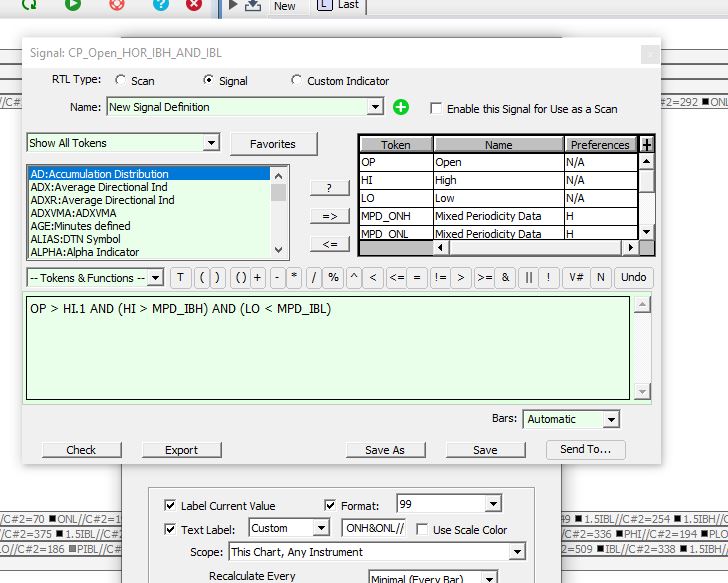Expand the Bars Automatic dropdown
Viewport: 728px width, 583px height.
coord(610,420)
